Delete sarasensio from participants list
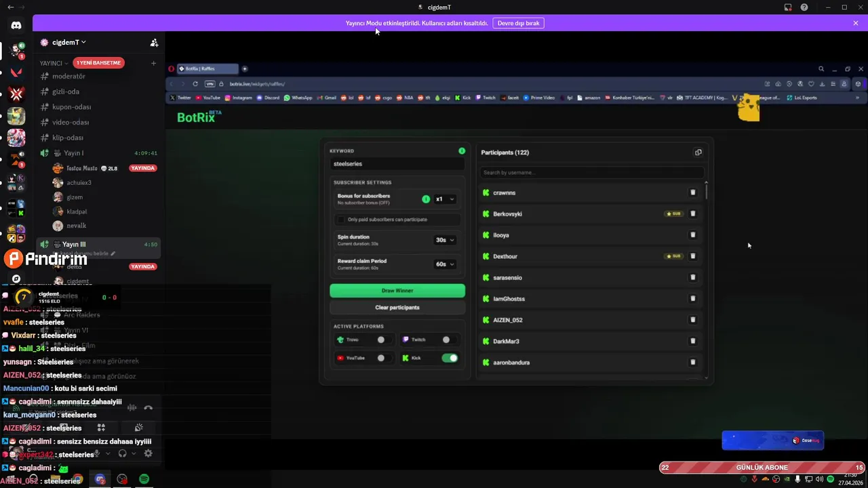The image size is (868, 488). coord(692,277)
